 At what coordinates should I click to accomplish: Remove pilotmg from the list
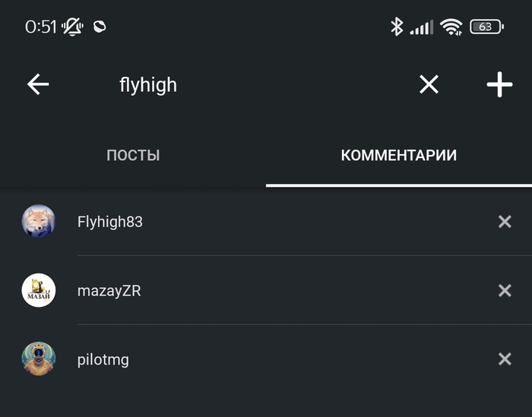(x=505, y=359)
